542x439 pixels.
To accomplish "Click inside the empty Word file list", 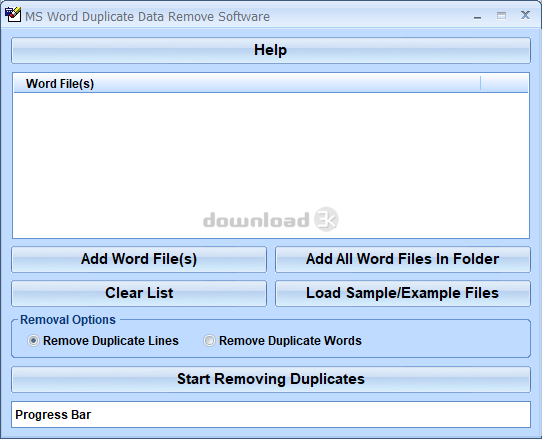I will pos(271,165).
